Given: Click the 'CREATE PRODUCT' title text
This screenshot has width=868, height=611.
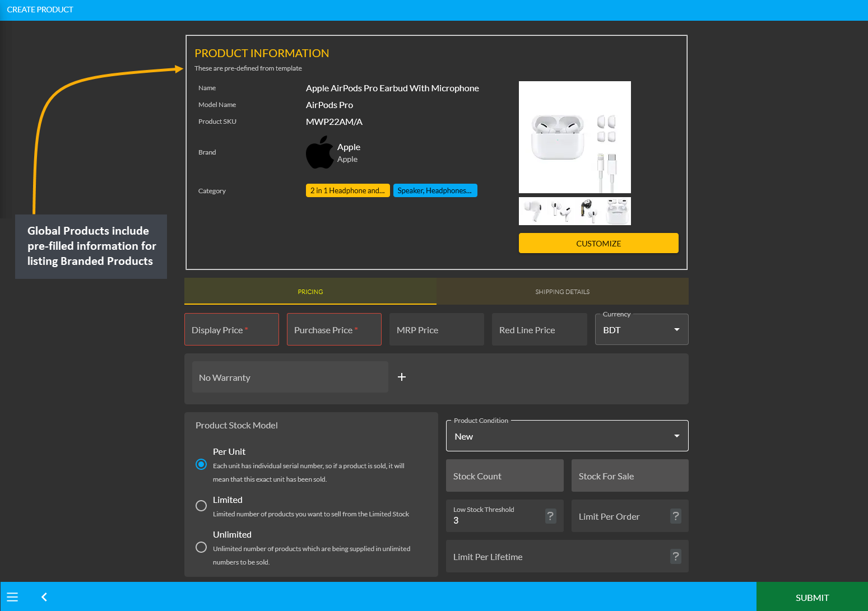Looking at the screenshot, I should (40, 10).
